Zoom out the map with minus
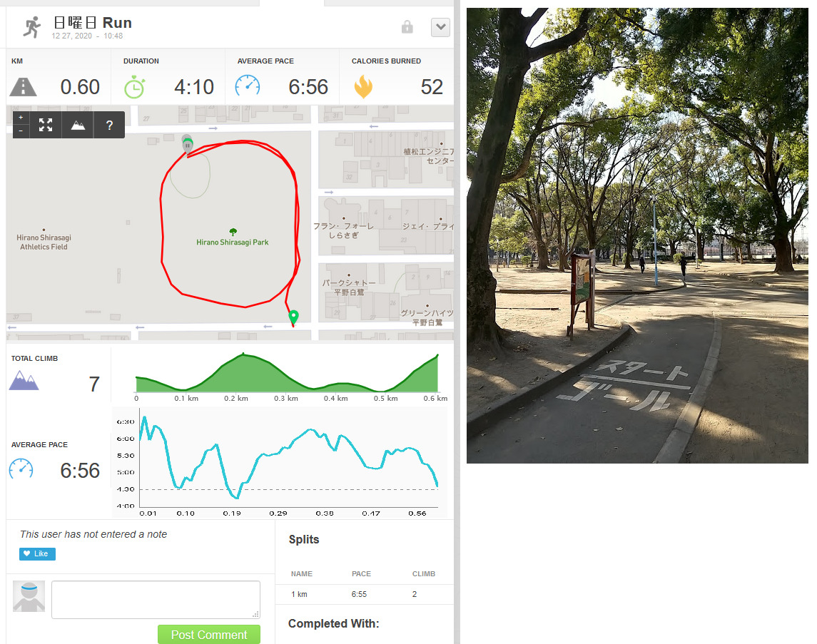Viewport: 817px width, 644px height. (x=21, y=131)
